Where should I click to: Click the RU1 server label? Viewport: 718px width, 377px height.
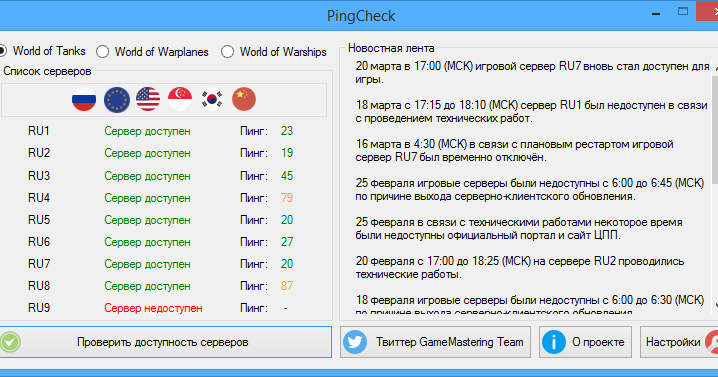click(x=39, y=131)
